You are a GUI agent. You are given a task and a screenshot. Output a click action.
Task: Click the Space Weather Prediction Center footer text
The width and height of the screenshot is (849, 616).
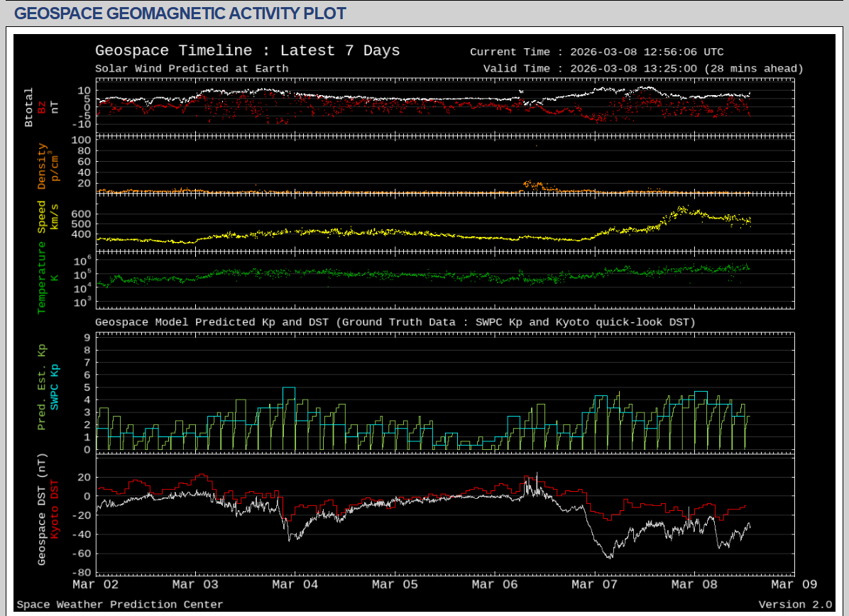(x=120, y=605)
